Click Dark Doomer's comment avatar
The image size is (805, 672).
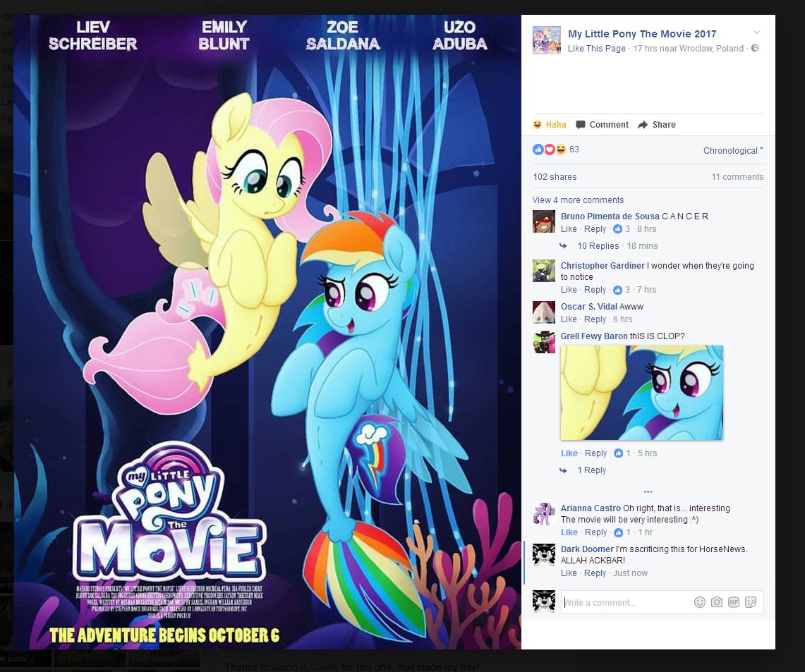[544, 554]
